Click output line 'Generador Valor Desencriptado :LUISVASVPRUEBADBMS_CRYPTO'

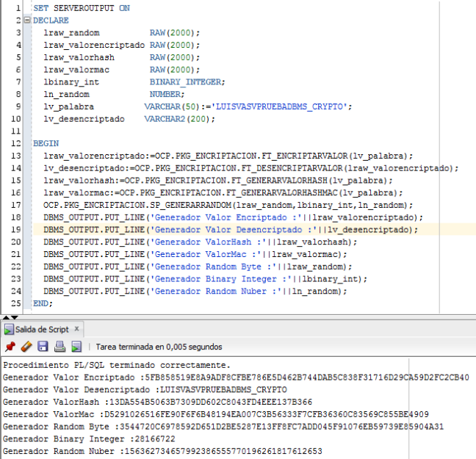(145, 389)
